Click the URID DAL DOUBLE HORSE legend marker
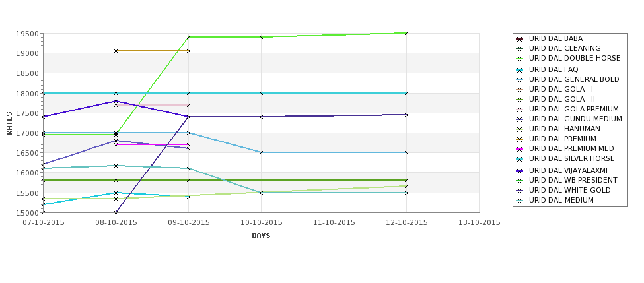 pyautogui.click(x=520, y=59)
